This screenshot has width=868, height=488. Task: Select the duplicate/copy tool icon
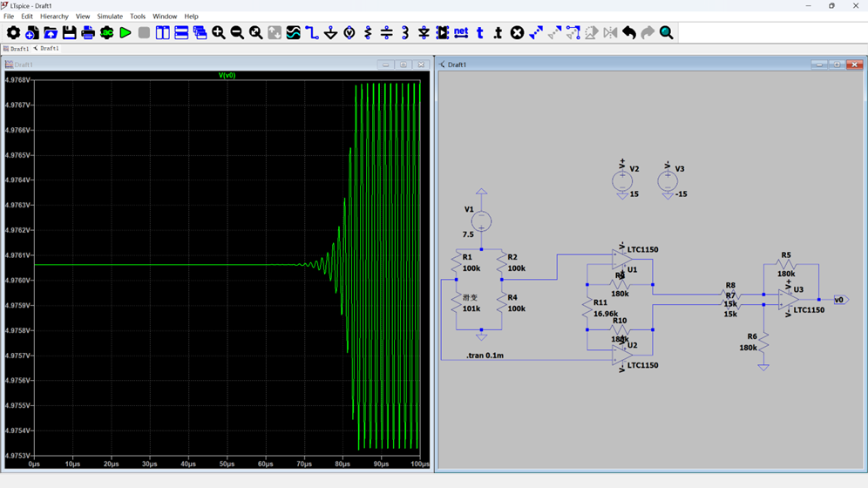[x=536, y=32]
